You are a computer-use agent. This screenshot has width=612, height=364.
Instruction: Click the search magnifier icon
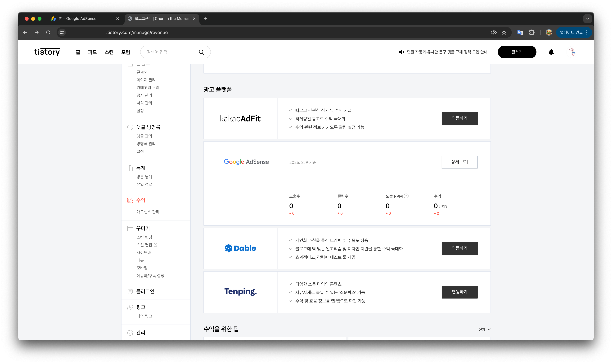tap(201, 52)
